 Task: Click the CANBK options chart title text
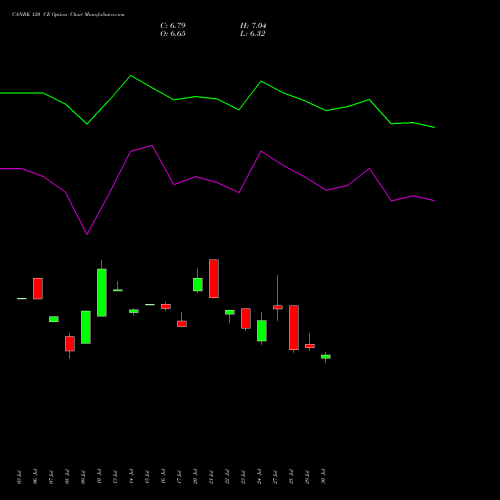pos(68,15)
